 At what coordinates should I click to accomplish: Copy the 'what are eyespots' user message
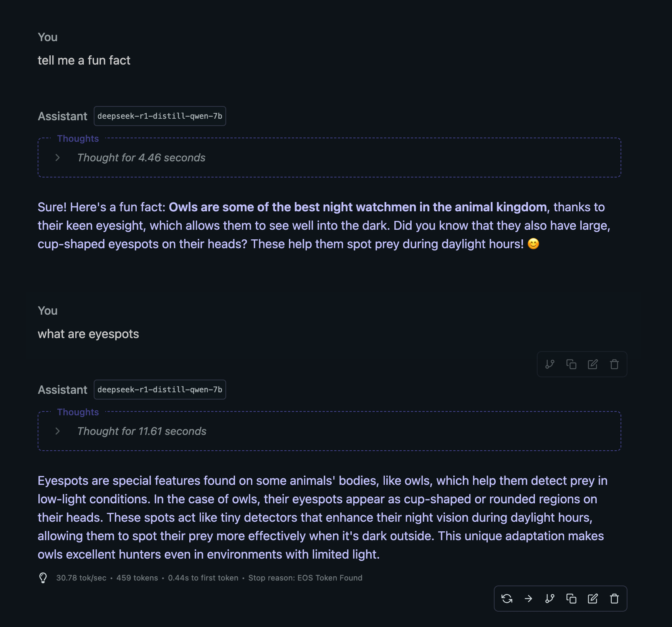(x=571, y=364)
